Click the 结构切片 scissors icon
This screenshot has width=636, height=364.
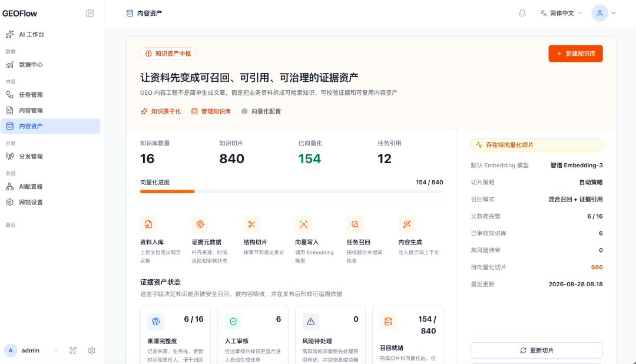(252, 224)
